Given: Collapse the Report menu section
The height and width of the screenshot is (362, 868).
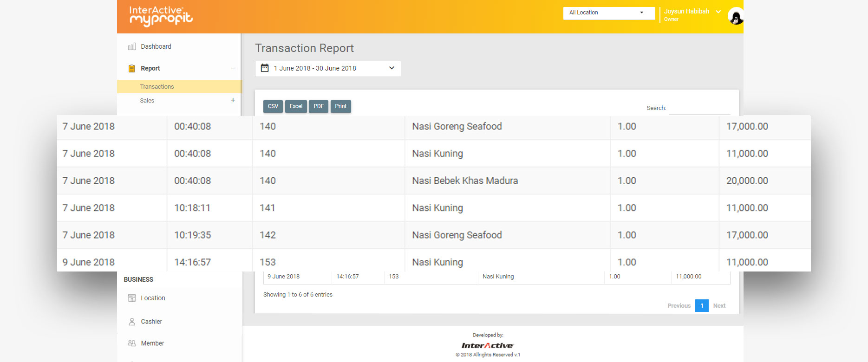Looking at the screenshot, I should (233, 68).
